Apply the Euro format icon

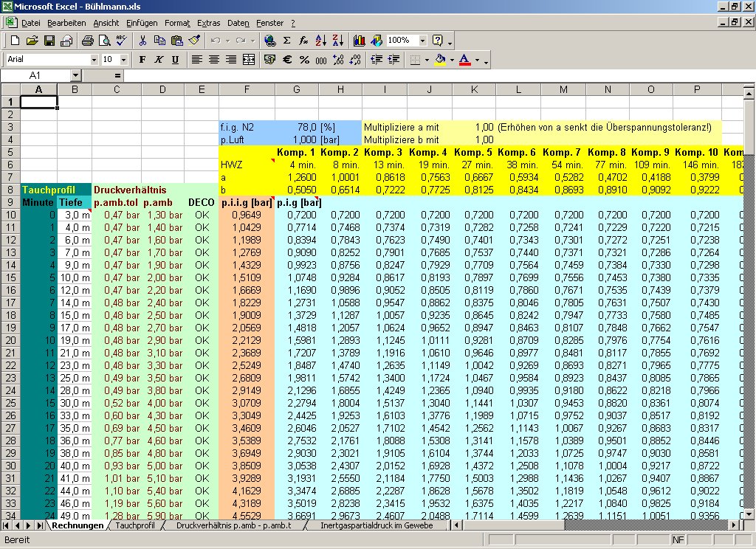click(287, 60)
